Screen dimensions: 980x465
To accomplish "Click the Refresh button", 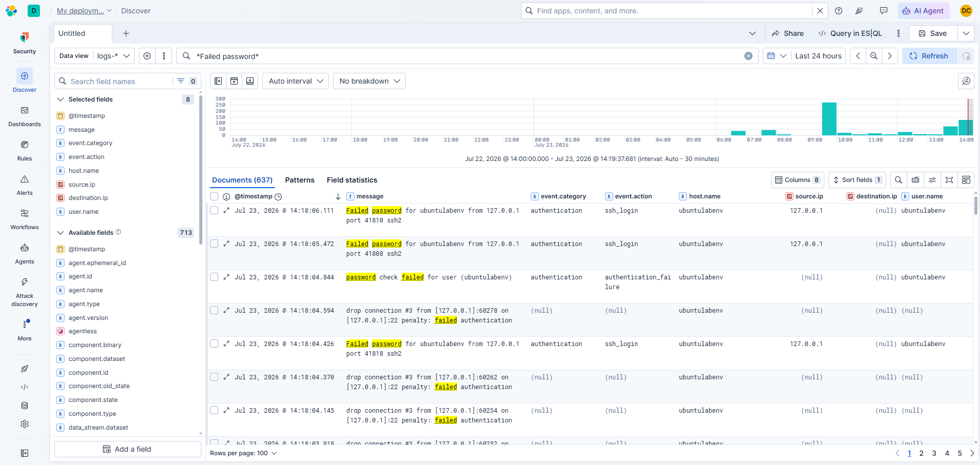I will (x=929, y=56).
